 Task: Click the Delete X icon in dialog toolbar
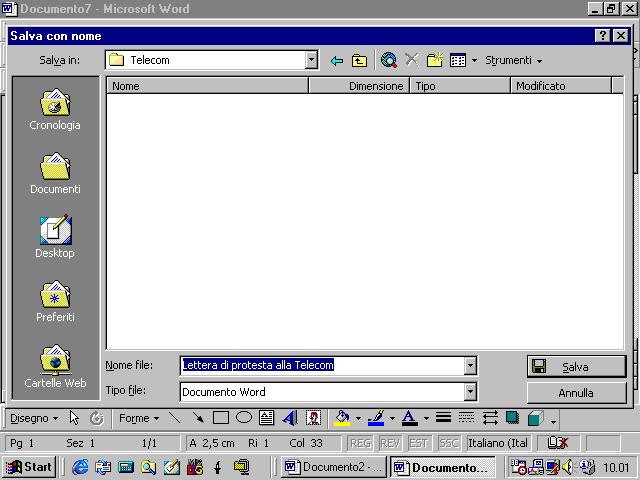(411, 60)
